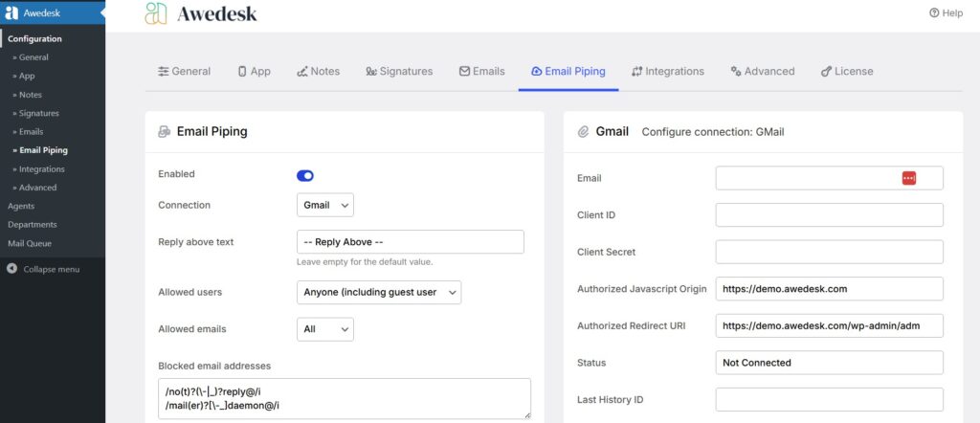The height and width of the screenshot is (423, 980).
Task: Go to the Signatures tab
Action: tap(399, 71)
